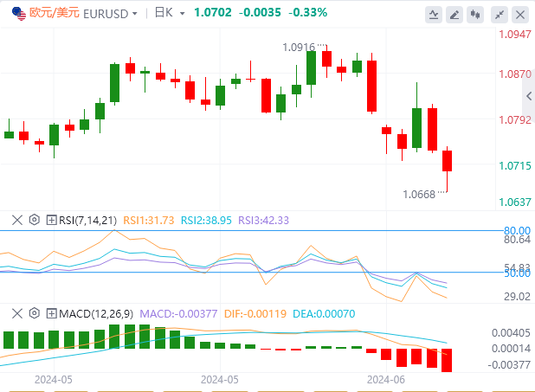Click the RSI(7,14,21) label
Viewport: 535px width, 392px height.
tap(87, 221)
